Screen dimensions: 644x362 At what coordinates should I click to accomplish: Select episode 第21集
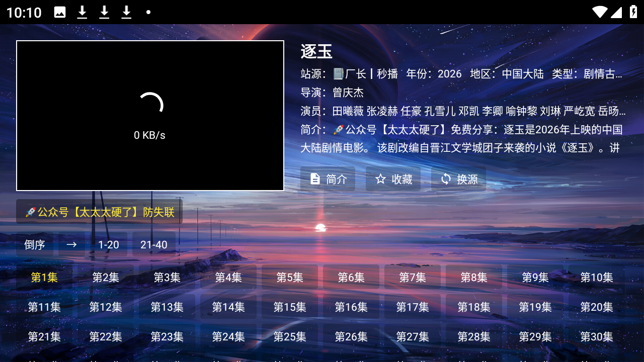click(x=44, y=336)
